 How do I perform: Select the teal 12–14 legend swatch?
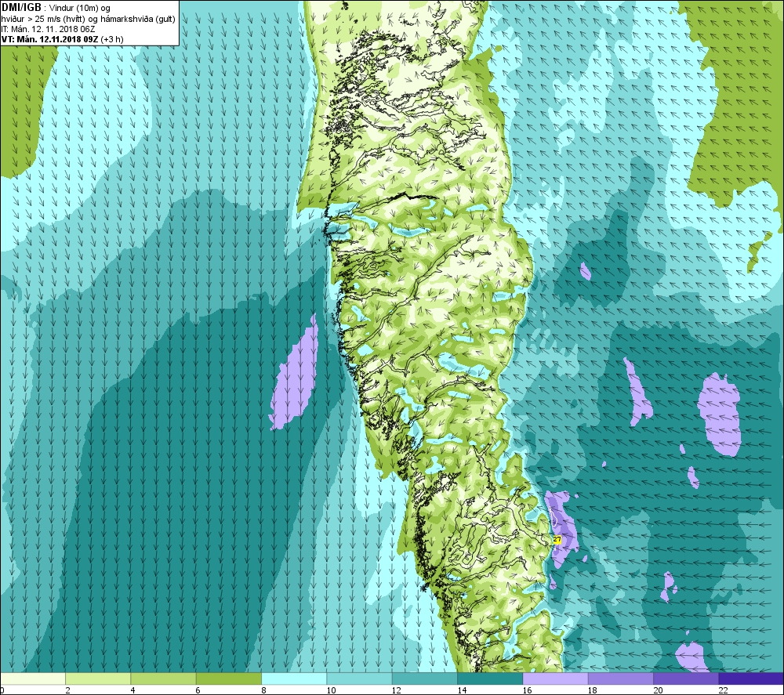424,679
